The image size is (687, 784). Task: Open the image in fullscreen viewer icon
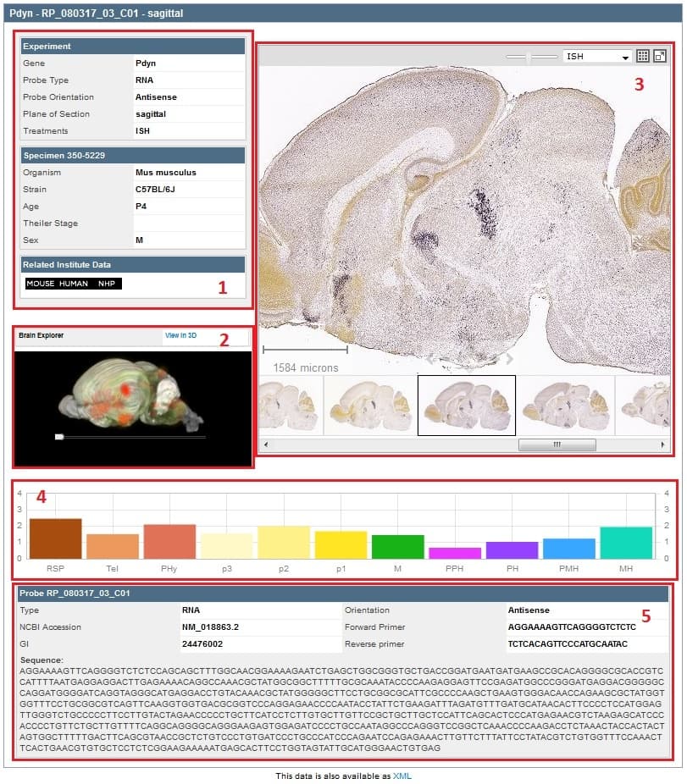click(660, 56)
